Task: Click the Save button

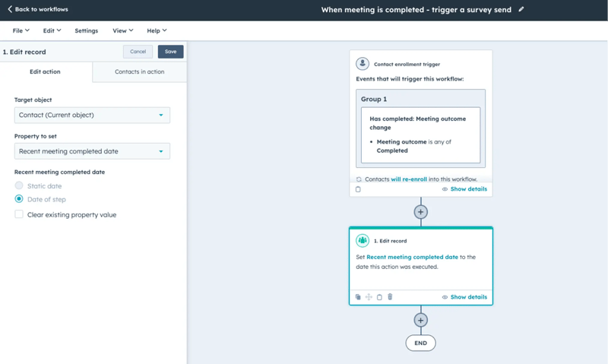Action: click(170, 52)
